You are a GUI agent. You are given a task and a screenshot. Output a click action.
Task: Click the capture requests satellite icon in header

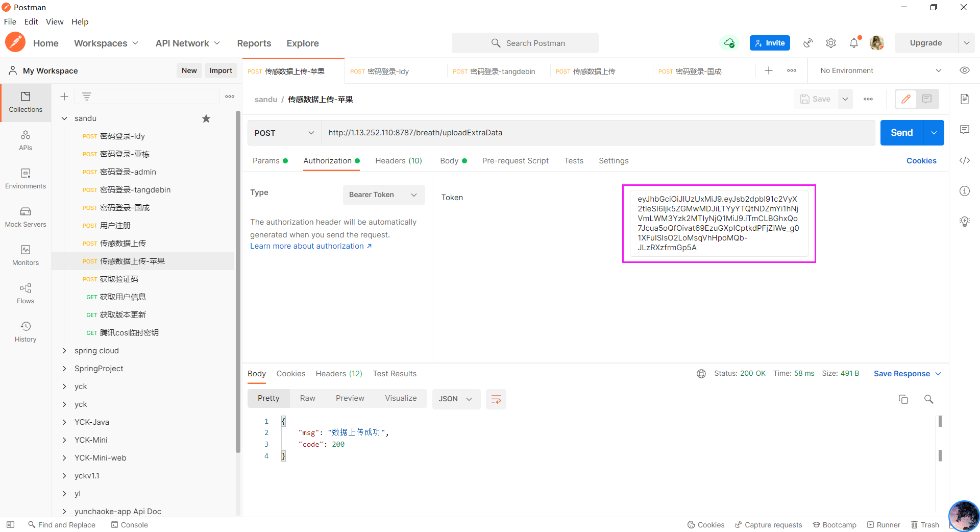[808, 43]
